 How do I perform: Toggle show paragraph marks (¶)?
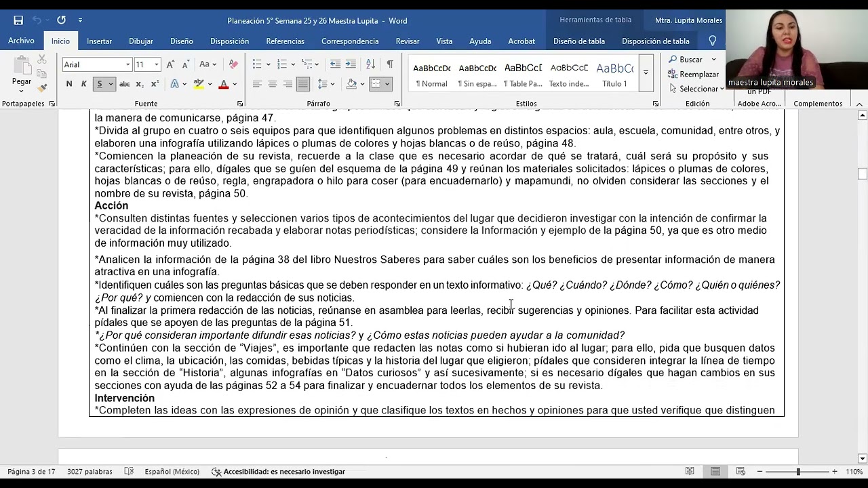(389, 64)
